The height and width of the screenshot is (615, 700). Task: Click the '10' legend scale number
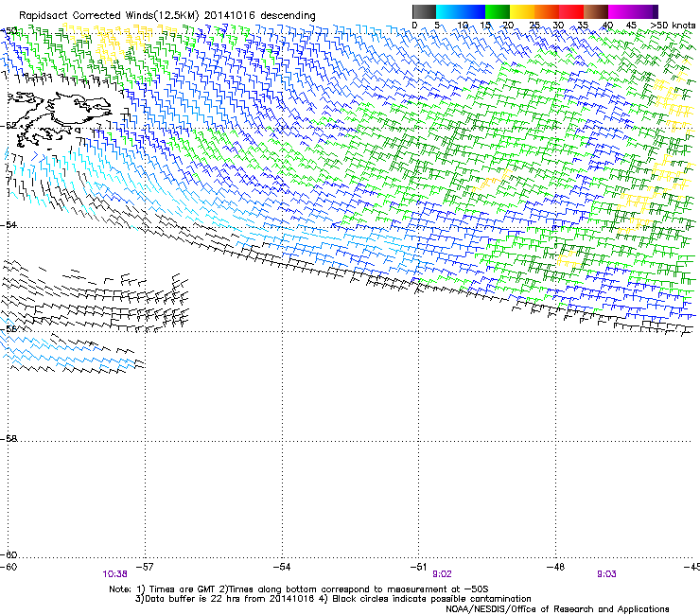pyautogui.click(x=463, y=26)
